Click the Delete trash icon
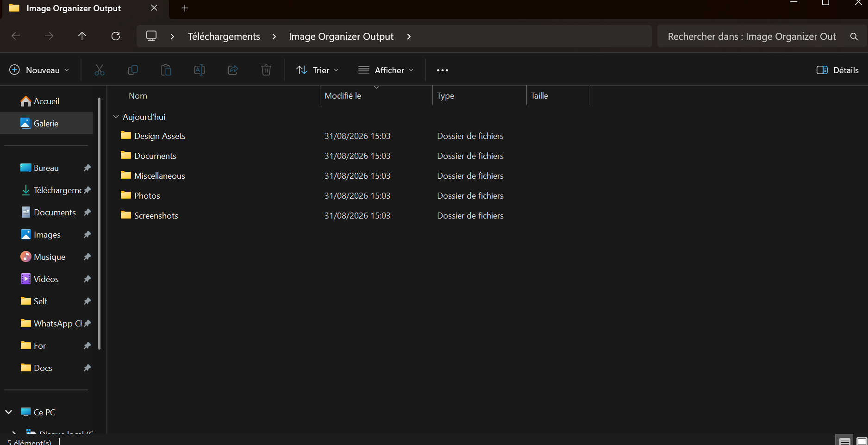 (x=266, y=70)
